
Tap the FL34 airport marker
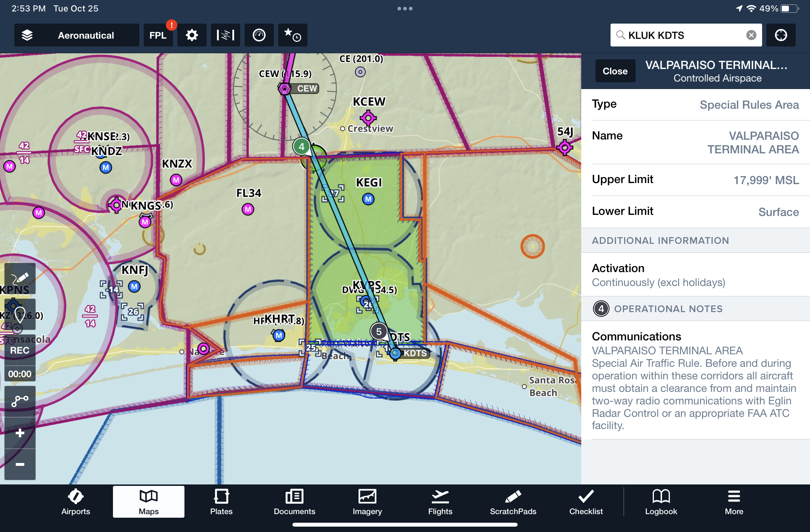248,209
